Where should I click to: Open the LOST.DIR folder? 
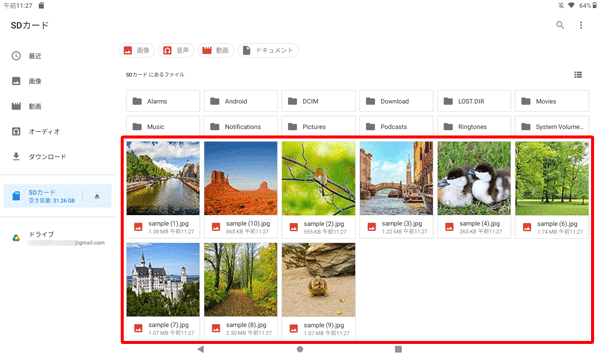(474, 101)
